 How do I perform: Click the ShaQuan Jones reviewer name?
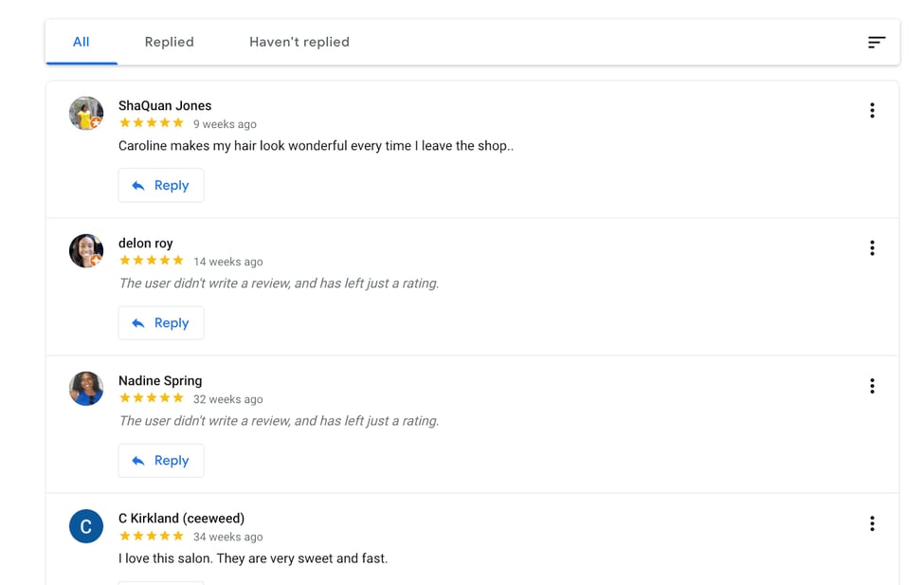coord(165,105)
